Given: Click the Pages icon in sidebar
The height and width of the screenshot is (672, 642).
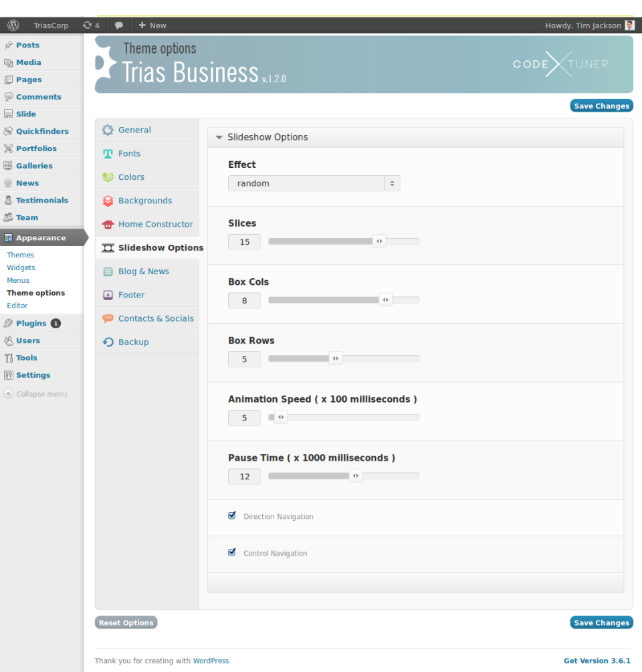Looking at the screenshot, I should coord(8,80).
